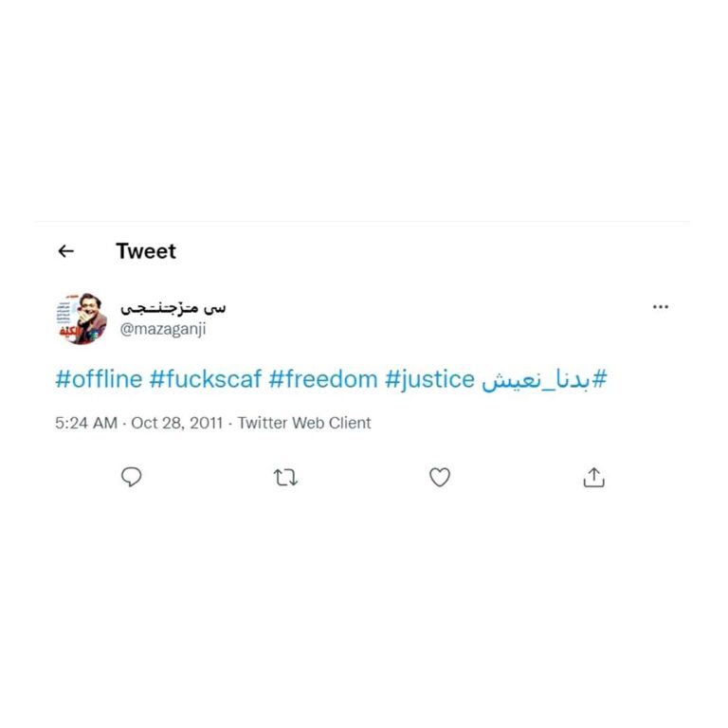728x728 pixels.
Task: Like the tweet with the heart
Action: point(440,477)
